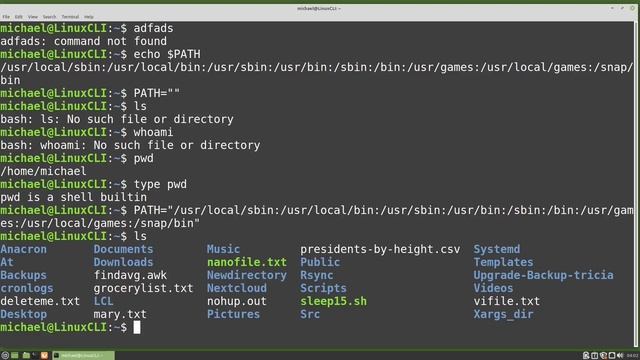Click the 'LCL' directory name
Viewport: 640px width, 360px height.
coord(103,302)
